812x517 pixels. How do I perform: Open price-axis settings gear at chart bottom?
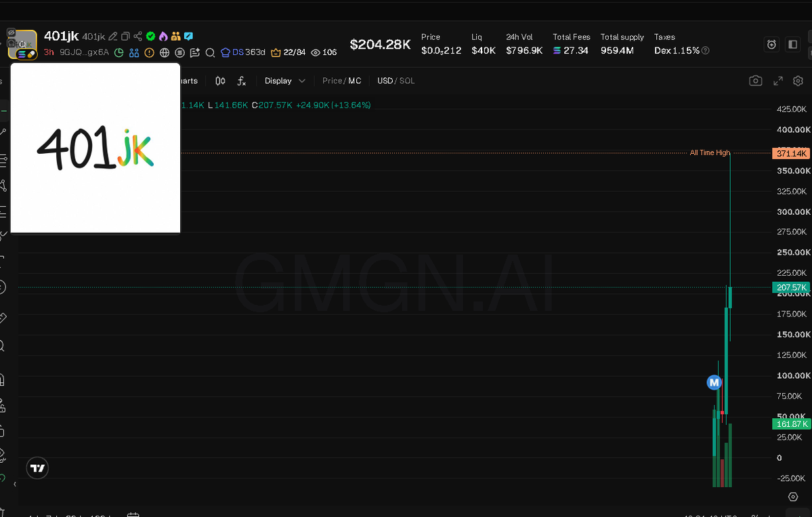(x=793, y=497)
